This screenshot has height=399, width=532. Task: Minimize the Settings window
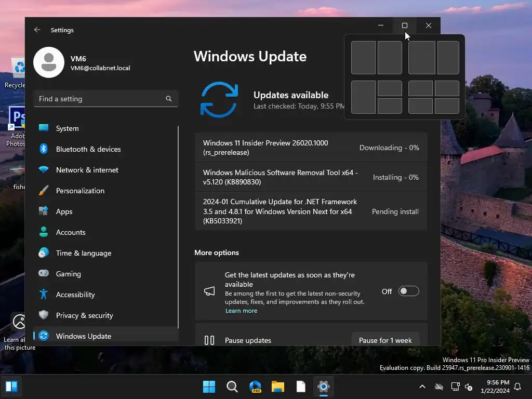[x=381, y=25]
